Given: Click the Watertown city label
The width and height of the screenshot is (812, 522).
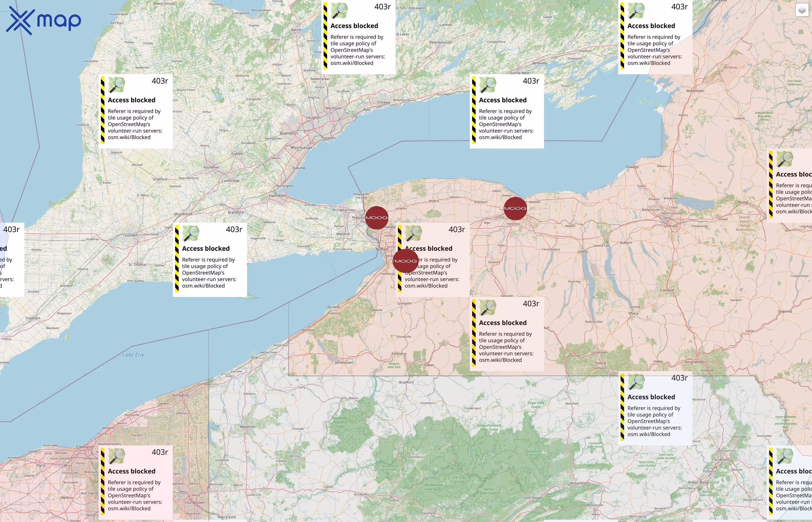Looking at the screenshot, I should [695, 91].
